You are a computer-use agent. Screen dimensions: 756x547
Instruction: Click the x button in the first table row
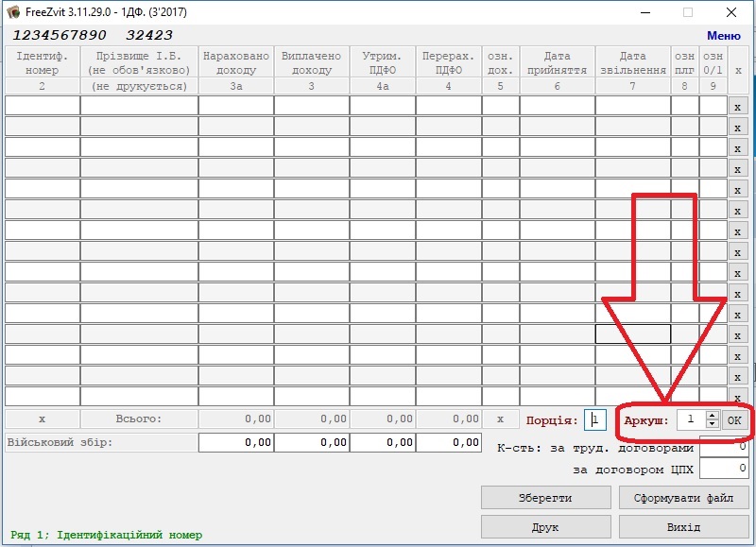[x=738, y=106]
